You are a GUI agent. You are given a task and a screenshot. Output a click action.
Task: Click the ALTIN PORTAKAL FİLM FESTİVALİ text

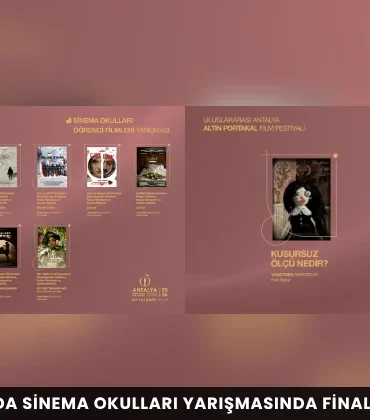[x=254, y=128]
